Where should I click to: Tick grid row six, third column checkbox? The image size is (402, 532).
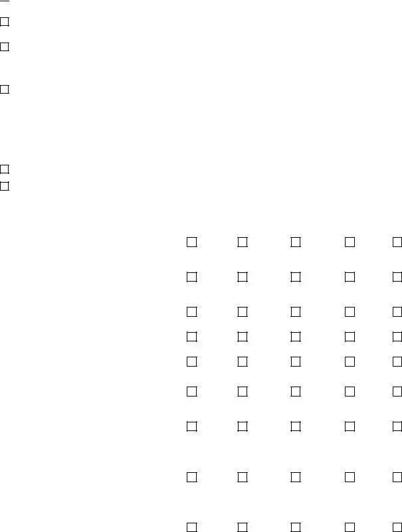296,391
